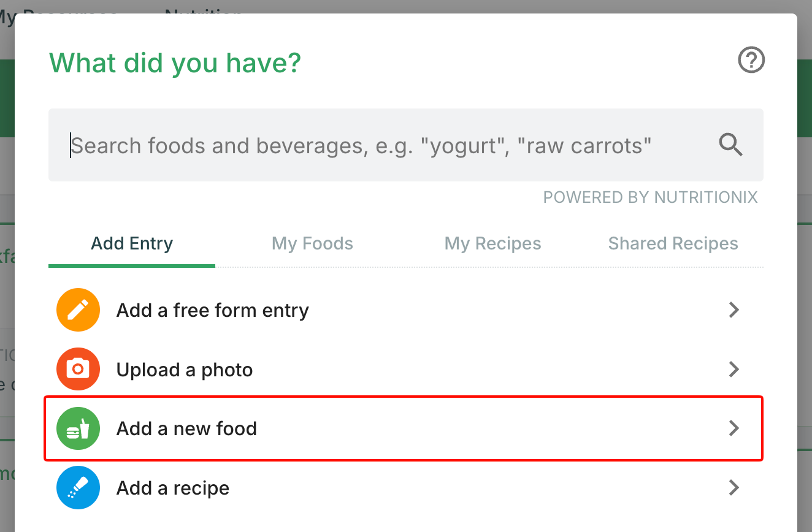812x532 pixels.
Task: Expand the Add a recipe row chevron
Action: [x=733, y=488]
